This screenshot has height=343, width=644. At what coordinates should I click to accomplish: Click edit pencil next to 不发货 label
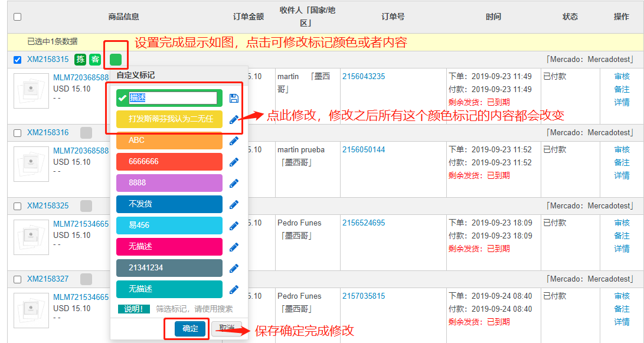pos(234,205)
